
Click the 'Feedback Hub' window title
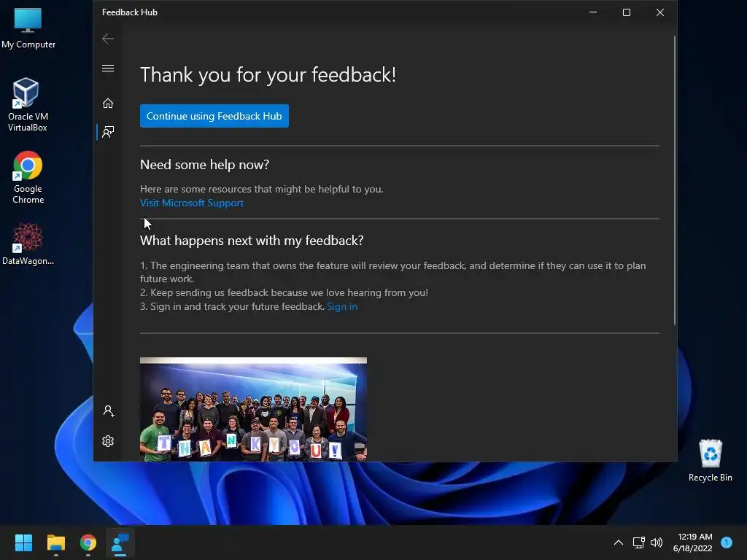[130, 12]
